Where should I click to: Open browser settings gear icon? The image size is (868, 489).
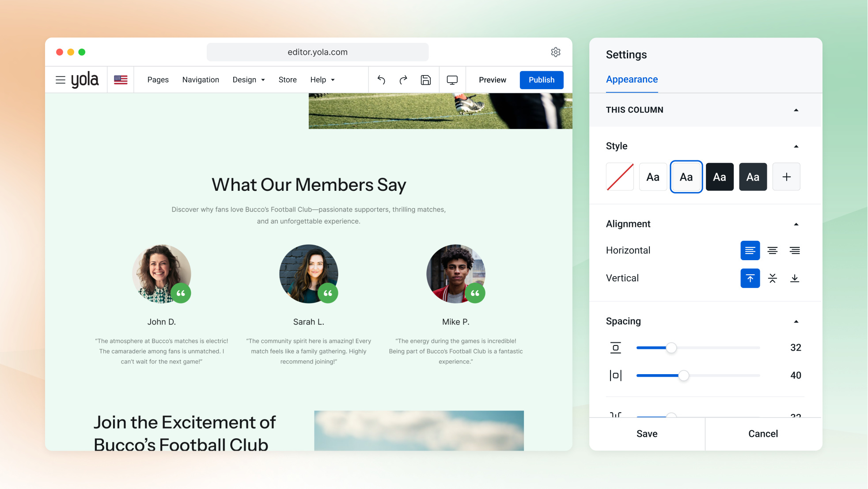point(556,52)
